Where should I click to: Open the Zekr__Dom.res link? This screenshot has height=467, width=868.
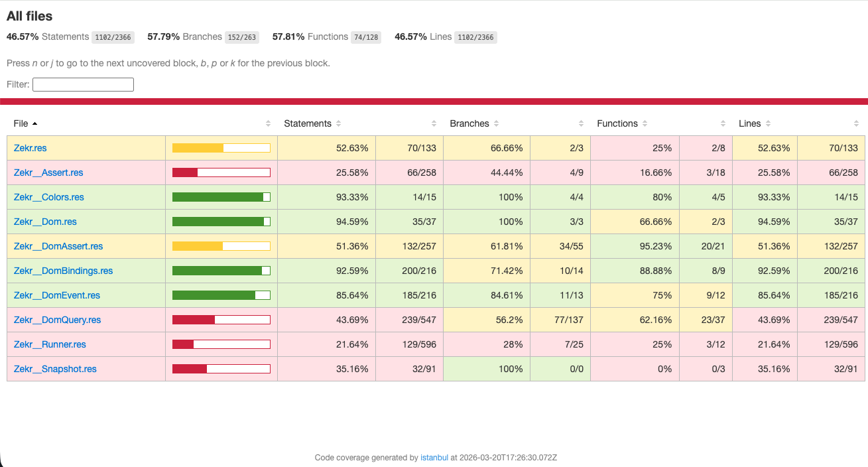point(45,222)
